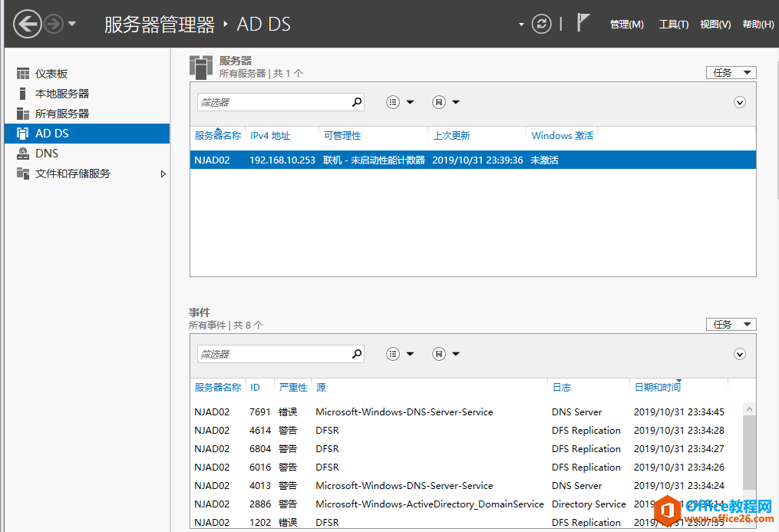Click the 本地服务器 icon in sidebar
779x532 pixels.
click(23, 94)
